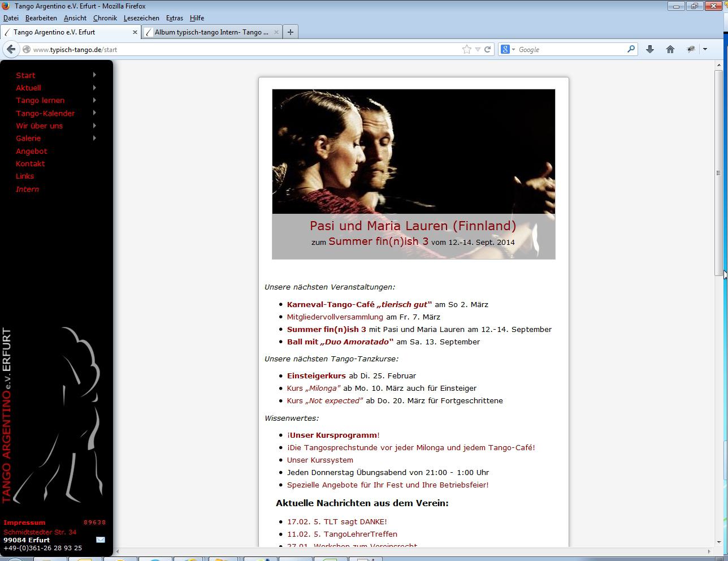728x561 pixels.
Task: Open the Downloads arrow icon
Action: pyautogui.click(x=650, y=49)
